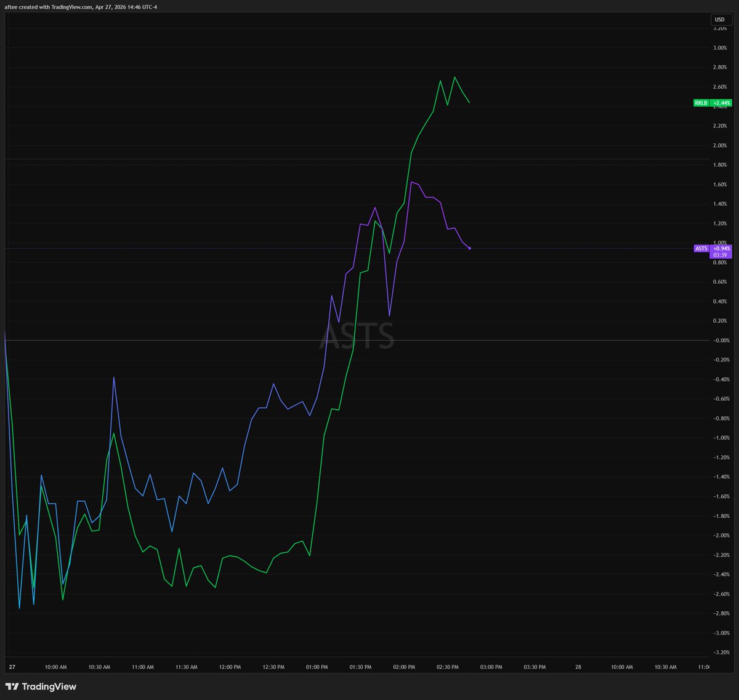Click the 0.60% price scale label

point(719,281)
